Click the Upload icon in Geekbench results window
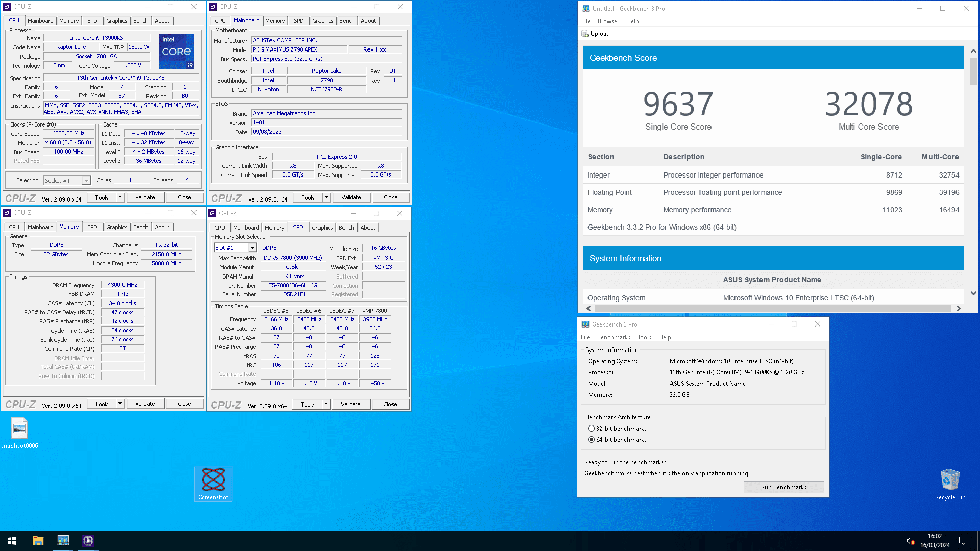This screenshot has height=551, width=980. click(585, 34)
